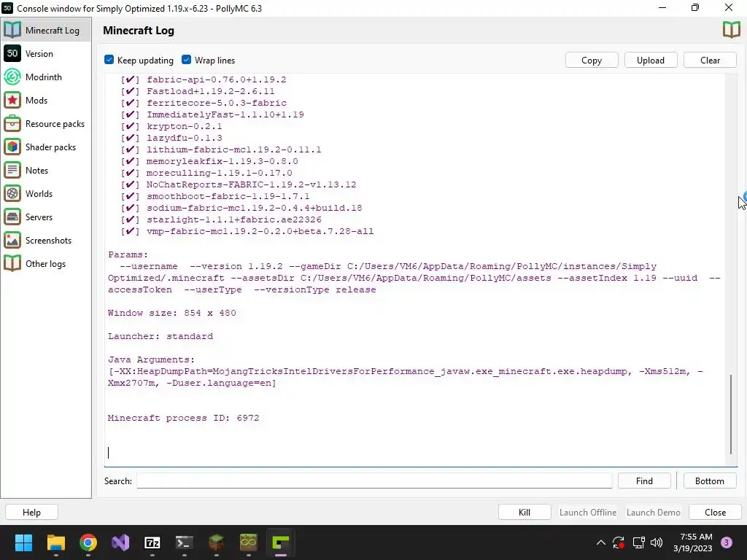Select the Notes page icon
Image resolution: width=747 pixels, height=560 pixels.
pos(12,170)
